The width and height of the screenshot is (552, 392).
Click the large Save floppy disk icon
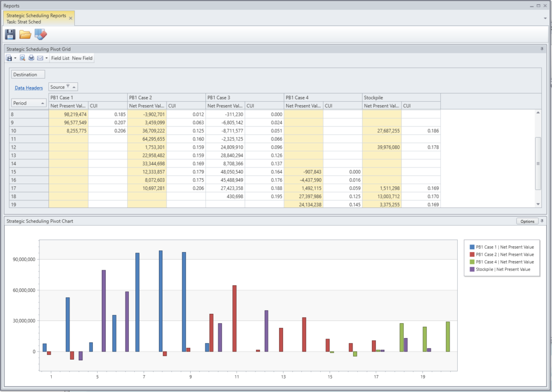tap(10, 34)
